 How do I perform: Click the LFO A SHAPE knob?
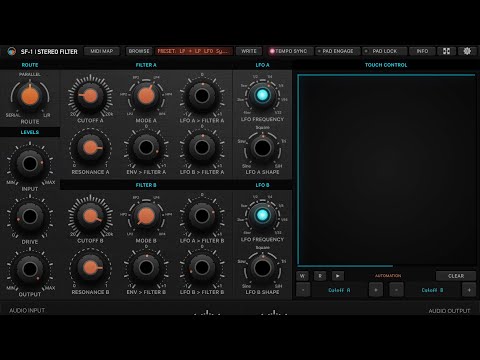point(262,148)
